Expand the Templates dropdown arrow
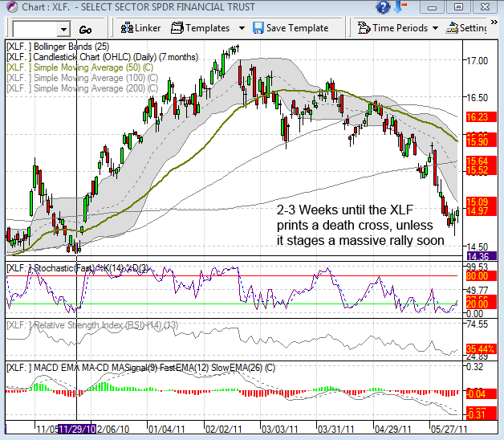This screenshot has width=504, height=440. coord(242,28)
